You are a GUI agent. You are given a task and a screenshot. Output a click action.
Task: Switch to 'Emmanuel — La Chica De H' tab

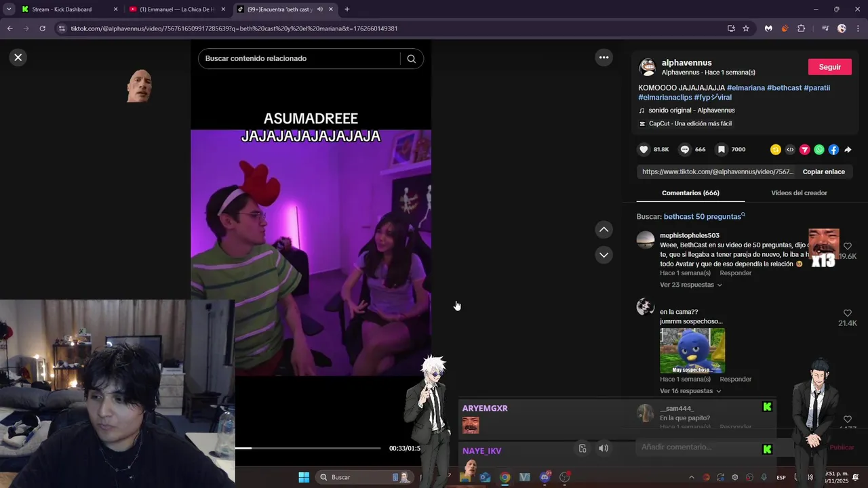tap(176, 9)
